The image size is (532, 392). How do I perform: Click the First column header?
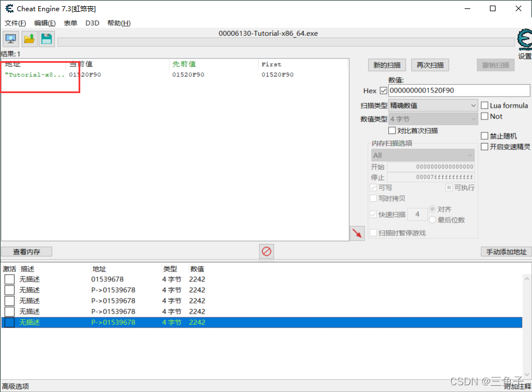271,64
